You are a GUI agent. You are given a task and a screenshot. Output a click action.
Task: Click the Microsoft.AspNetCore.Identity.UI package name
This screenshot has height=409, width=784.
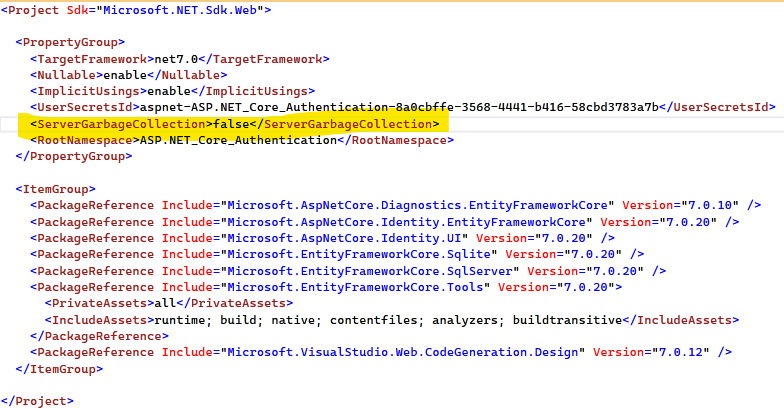pyautogui.click(x=344, y=238)
